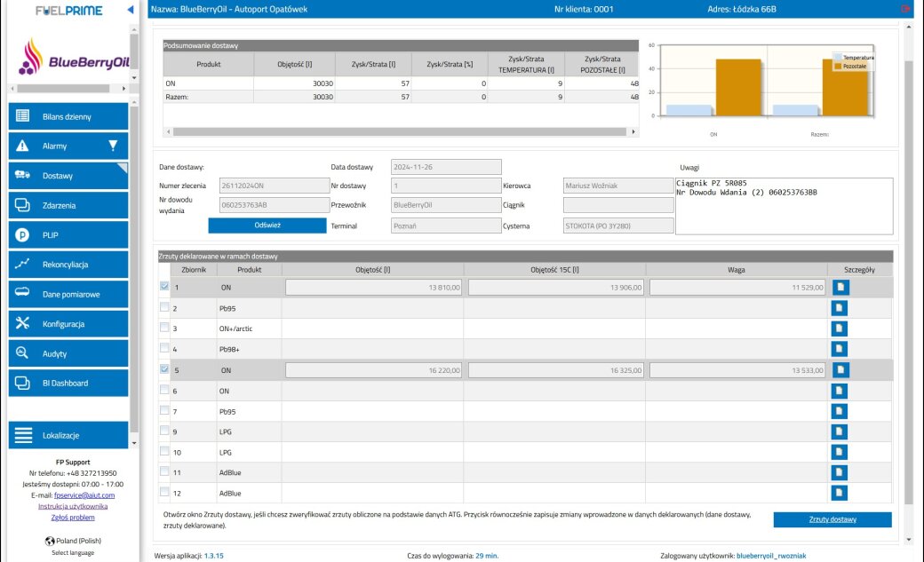Viewport: 924px width, 562px height.
Task: Check the tank 2 Pb95 checkbox
Action: [x=164, y=307]
